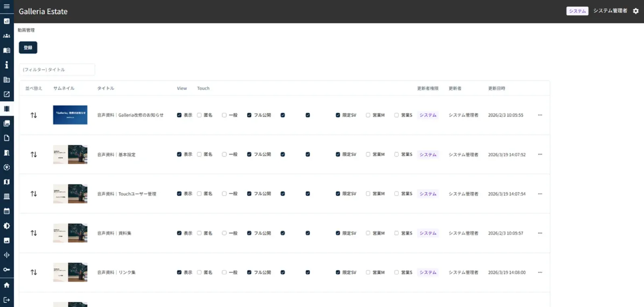This screenshot has width=644, height=307.
Task: Open the hamburger menu in the sidebar
Action: point(6,6)
